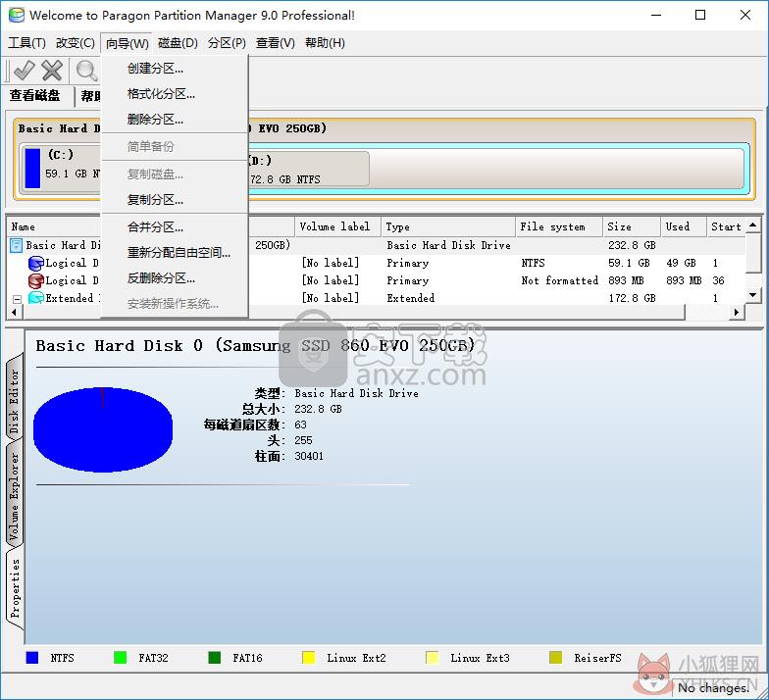
Task: Click the magnifier search toolbar icon
Action: 86,71
